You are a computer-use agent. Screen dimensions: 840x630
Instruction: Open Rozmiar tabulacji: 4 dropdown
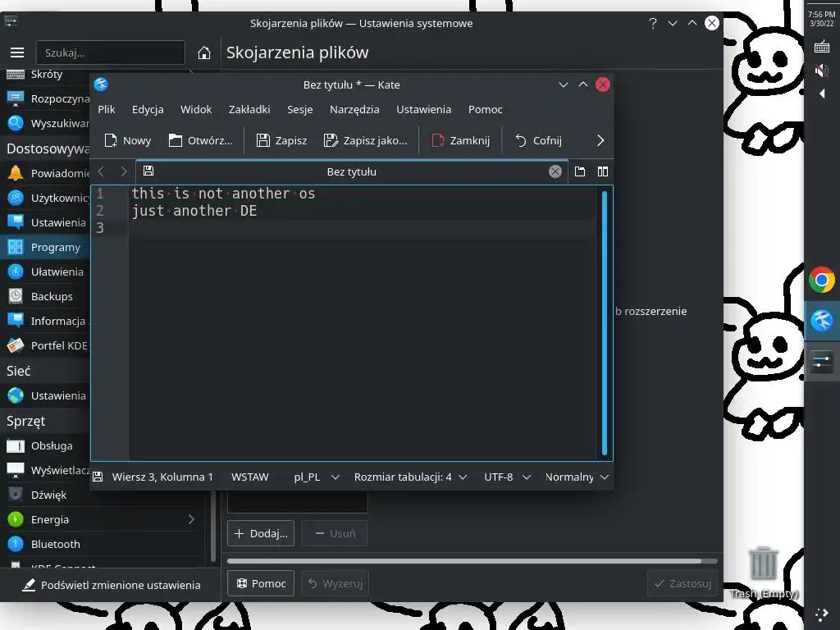410,477
